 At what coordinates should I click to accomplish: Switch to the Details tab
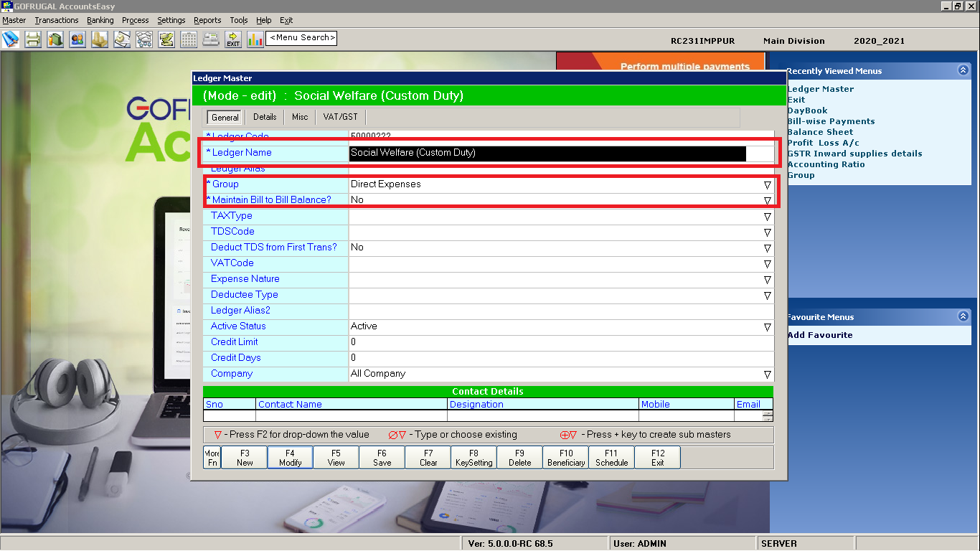pyautogui.click(x=265, y=117)
